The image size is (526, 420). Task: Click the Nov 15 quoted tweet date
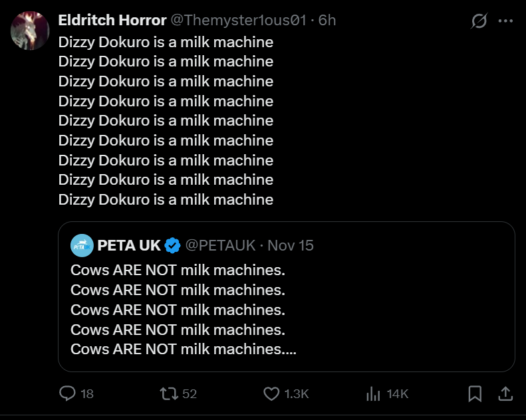click(x=291, y=246)
